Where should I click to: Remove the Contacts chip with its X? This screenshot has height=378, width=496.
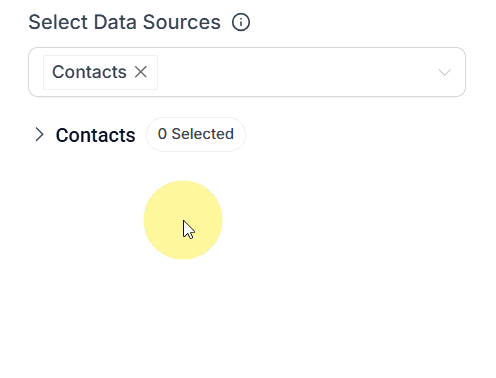[x=141, y=72]
